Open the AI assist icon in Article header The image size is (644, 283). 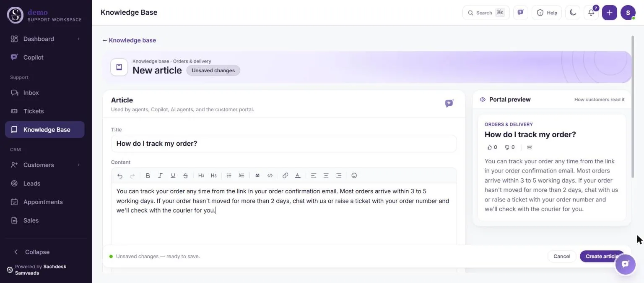[449, 103]
